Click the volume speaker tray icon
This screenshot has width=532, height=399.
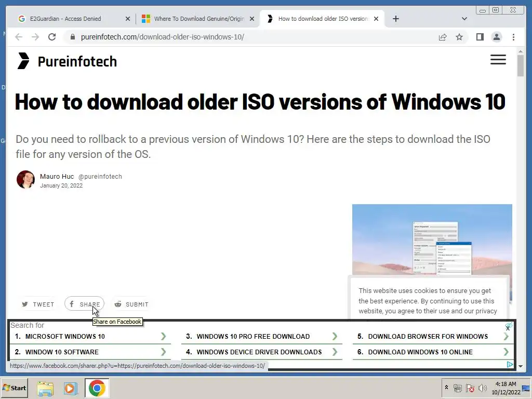[x=482, y=388]
